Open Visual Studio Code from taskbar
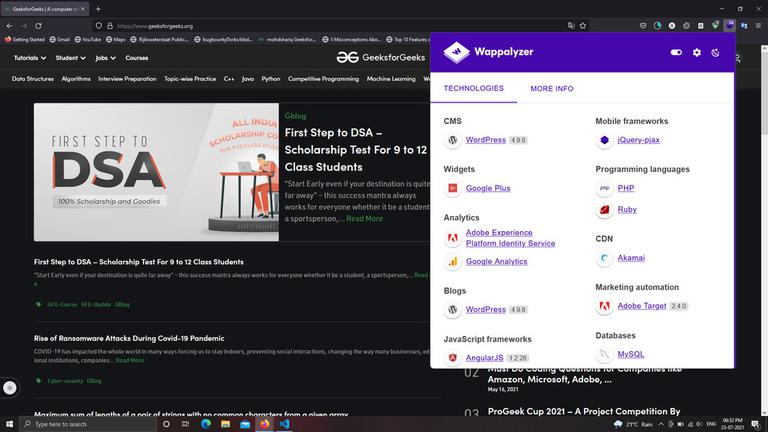768x432 pixels. pyautogui.click(x=284, y=424)
